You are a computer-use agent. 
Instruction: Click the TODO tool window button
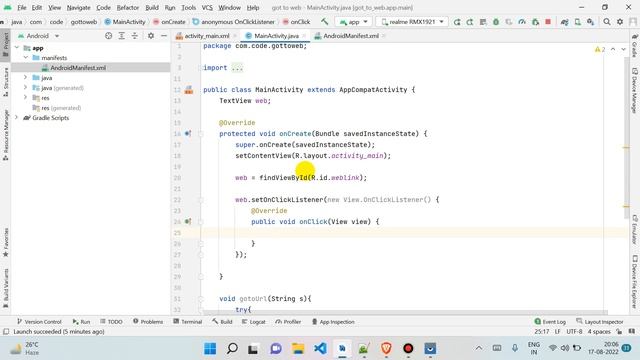tap(111, 322)
